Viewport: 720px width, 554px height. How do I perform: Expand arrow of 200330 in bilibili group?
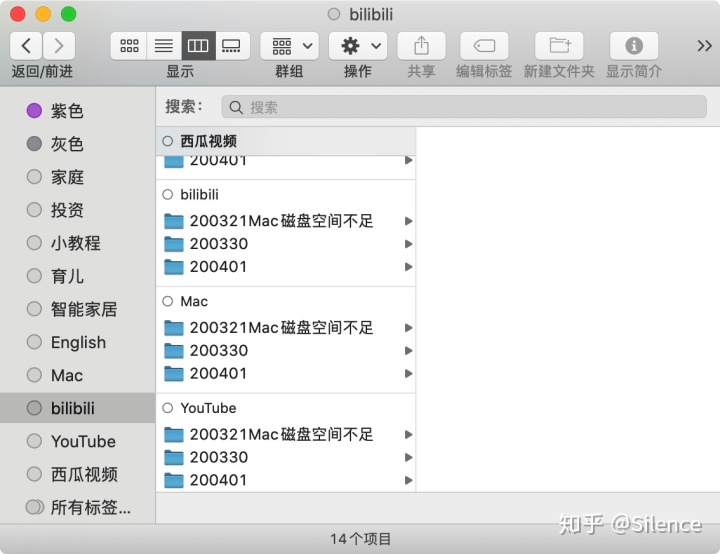[408, 244]
